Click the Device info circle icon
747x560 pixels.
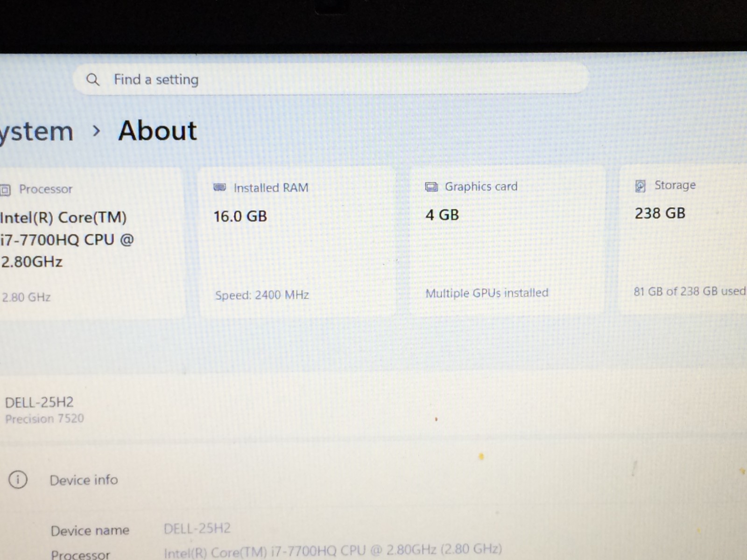click(18, 479)
